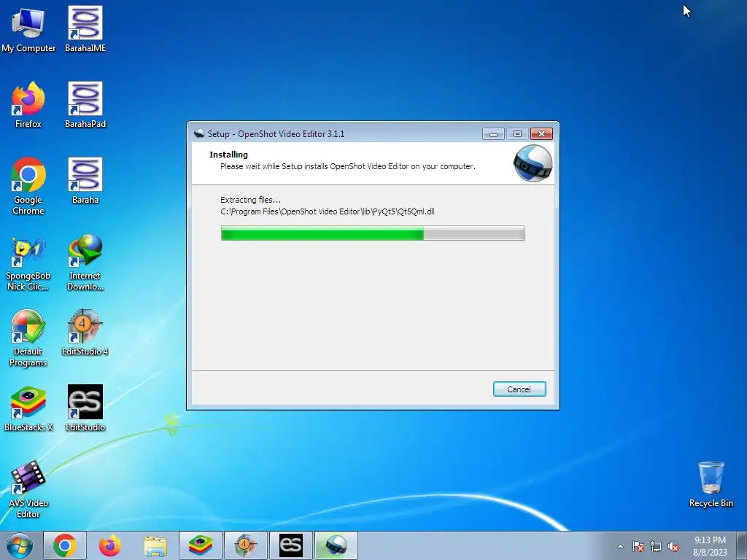
Task: Click Default Programs desktop icon
Action: coord(28,338)
